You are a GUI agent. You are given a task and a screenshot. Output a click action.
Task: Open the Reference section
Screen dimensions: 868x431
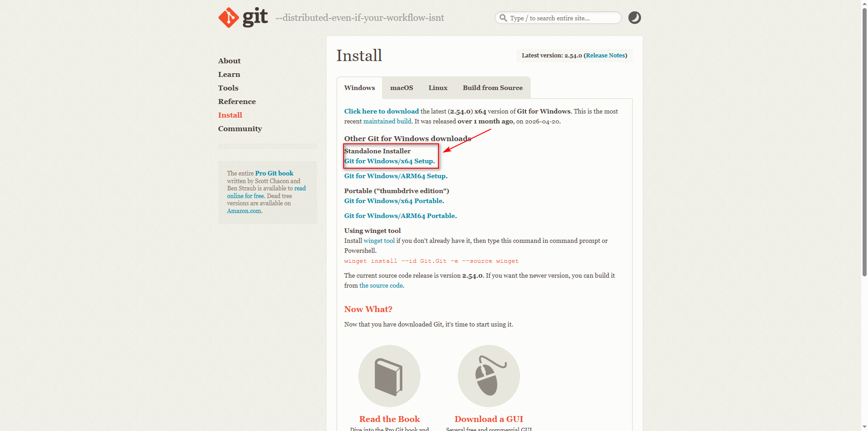click(237, 102)
